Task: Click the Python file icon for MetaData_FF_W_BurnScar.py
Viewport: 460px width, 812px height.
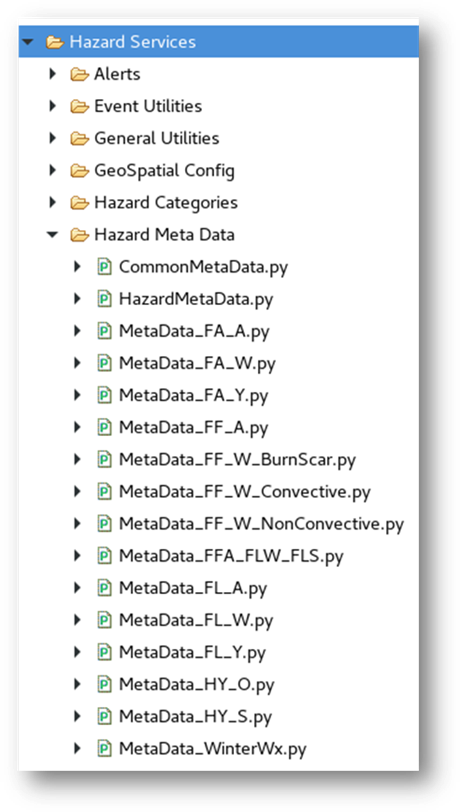Action: tap(105, 460)
